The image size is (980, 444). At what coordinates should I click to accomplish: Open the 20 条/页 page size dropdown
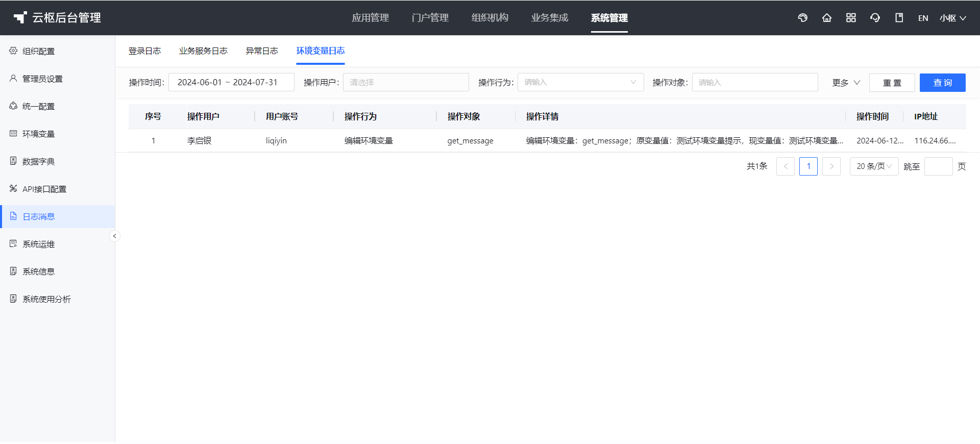[x=874, y=166]
